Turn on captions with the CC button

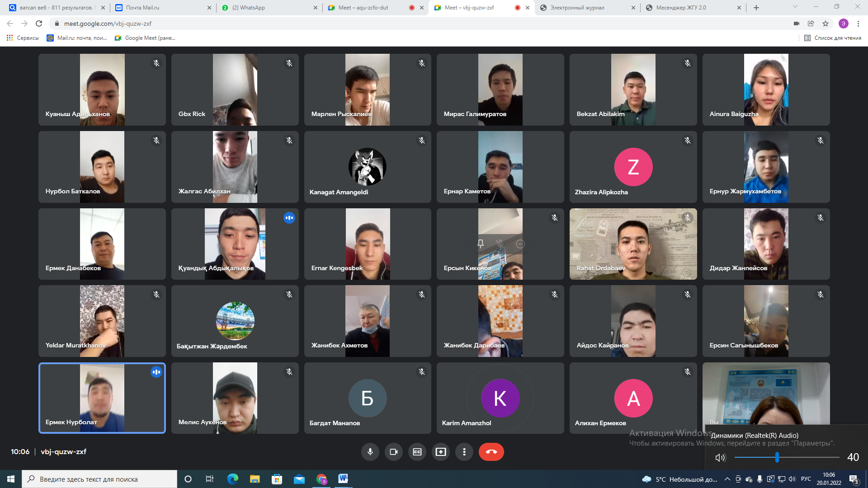point(417,452)
